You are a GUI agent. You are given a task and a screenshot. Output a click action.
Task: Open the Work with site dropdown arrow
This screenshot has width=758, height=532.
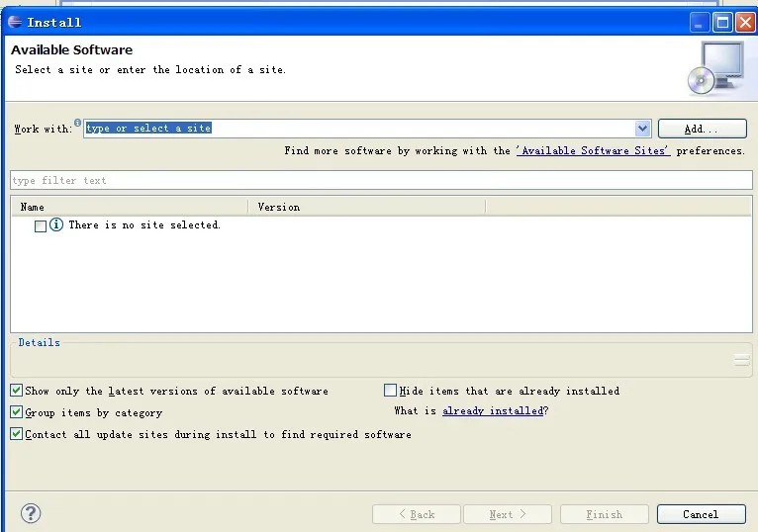[642, 129]
